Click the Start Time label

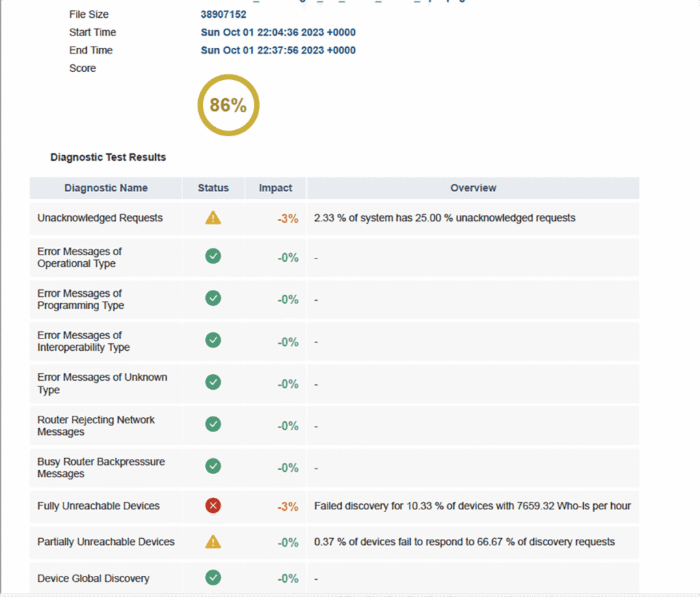(92, 32)
